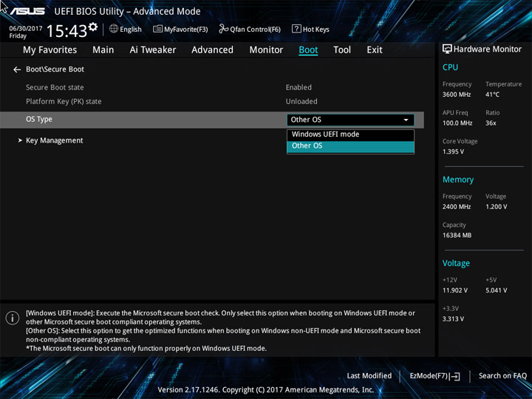
Task: Open Search on FAQ
Action: [502, 375]
